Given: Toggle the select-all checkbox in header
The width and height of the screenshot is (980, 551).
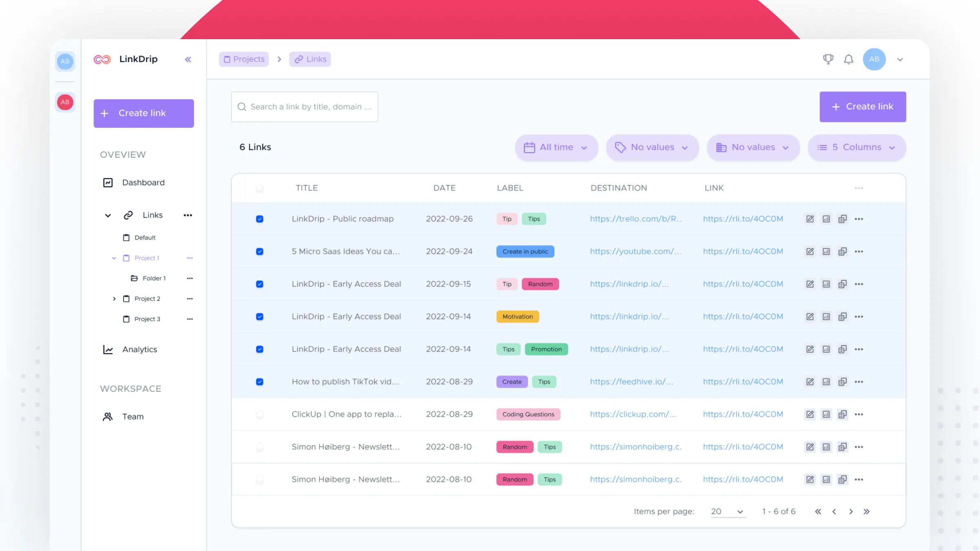Looking at the screenshot, I should [259, 188].
